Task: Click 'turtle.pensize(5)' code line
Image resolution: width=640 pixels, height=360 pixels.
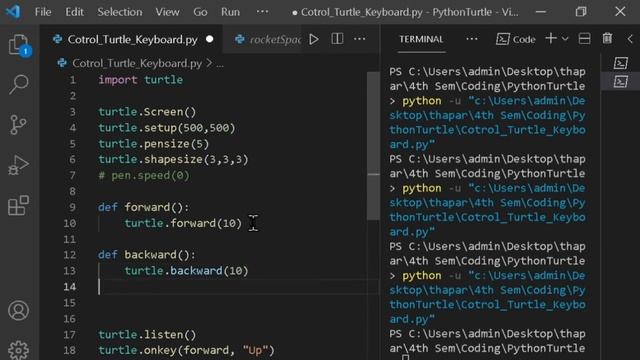Action: (154, 144)
